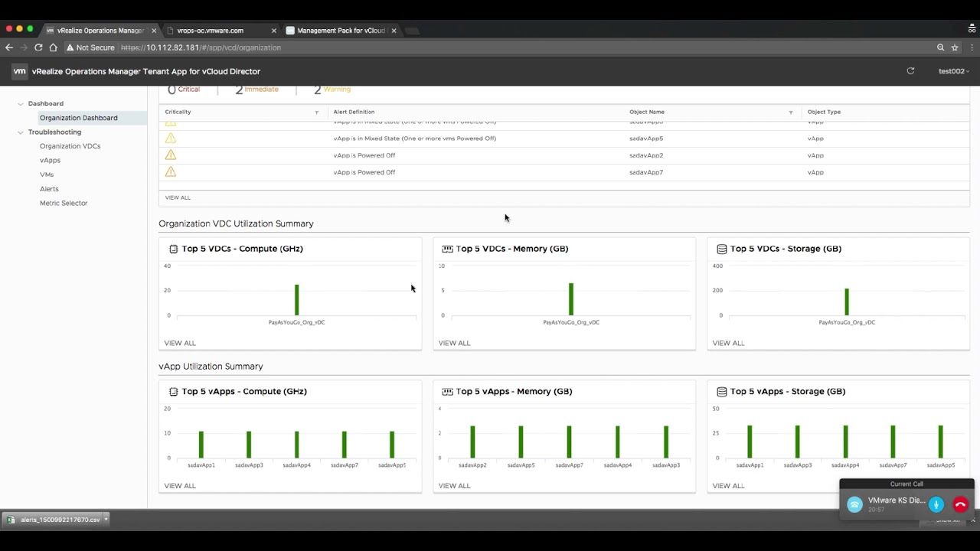Click 'vApp is Powered Off' for sadavApp2
Image resolution: width=980 pixels, height=551 pixels.
click(364, 155)
